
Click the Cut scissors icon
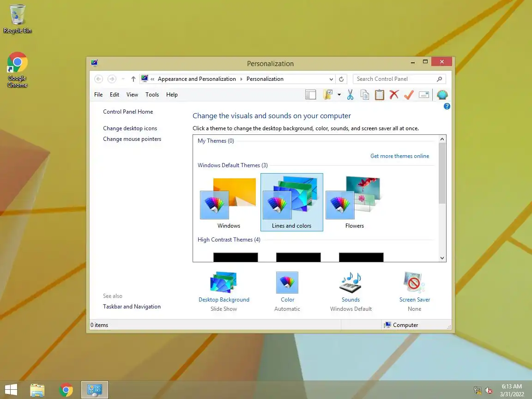tap(350, 95)
